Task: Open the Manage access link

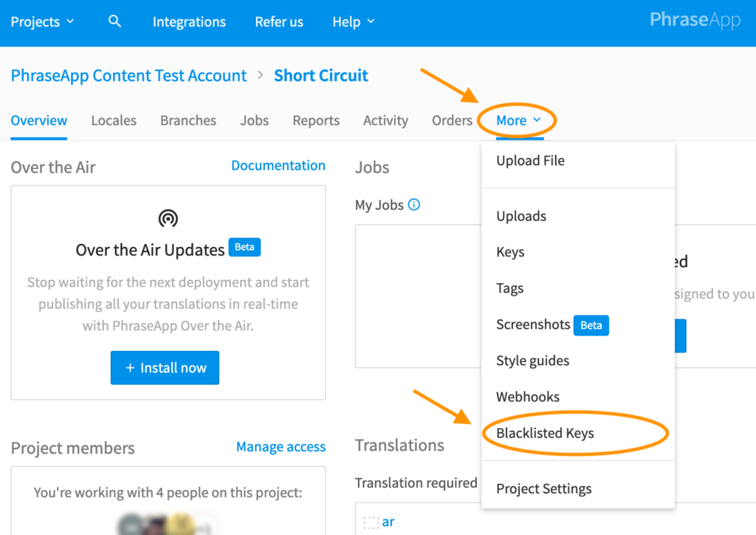Action: click(281, 447)
